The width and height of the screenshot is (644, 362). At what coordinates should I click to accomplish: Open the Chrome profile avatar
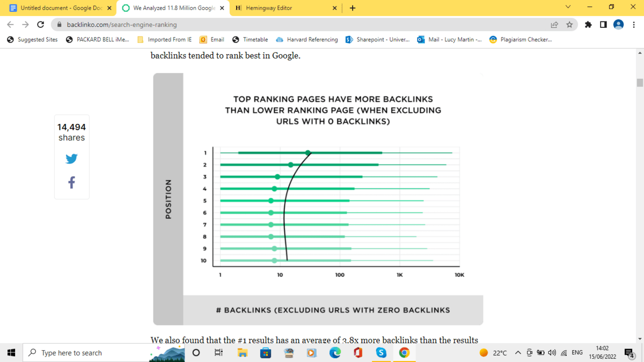618,25
